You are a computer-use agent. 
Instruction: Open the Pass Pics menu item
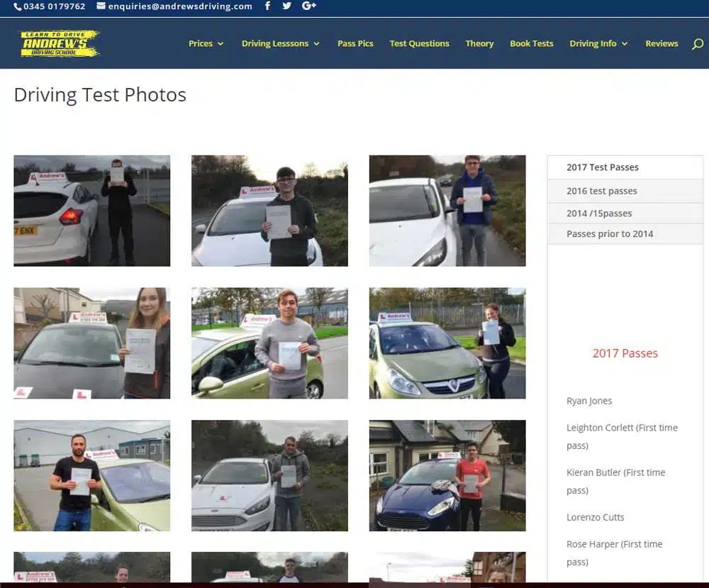pos(355,44)
